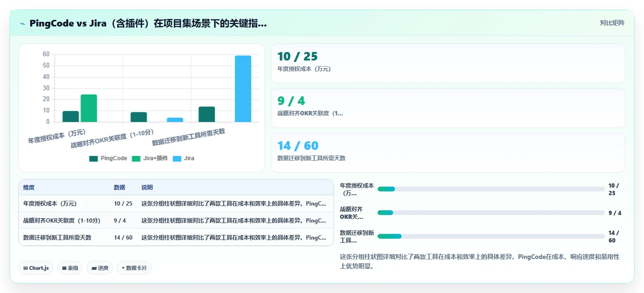Click the header icon beside PingCode title
The image size is (644, 293).
click(23, 24)
